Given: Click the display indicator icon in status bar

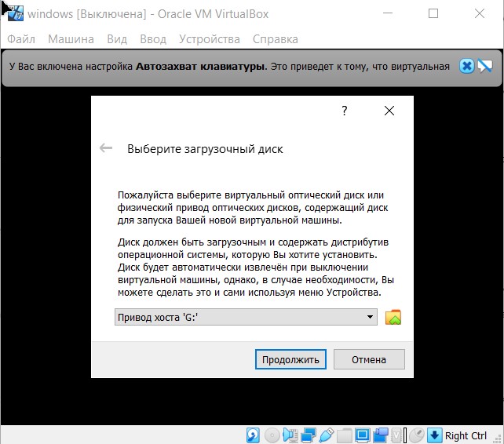Looking at the screenshot, I should click(x=363, y=435).
